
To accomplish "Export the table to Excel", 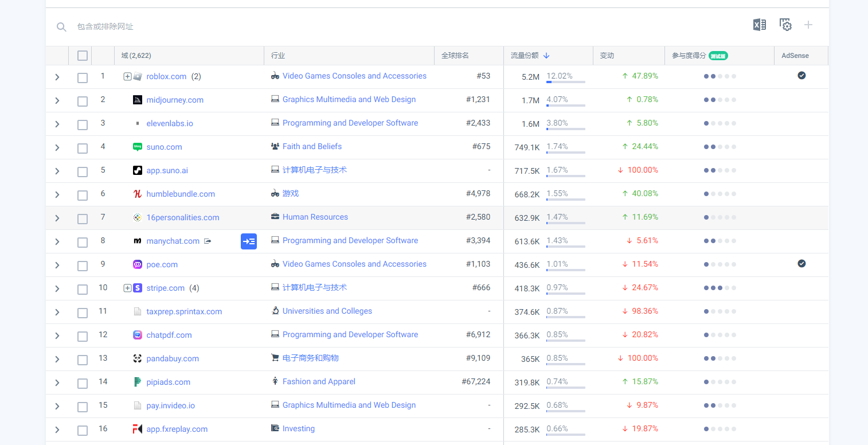I will point(759,25).
